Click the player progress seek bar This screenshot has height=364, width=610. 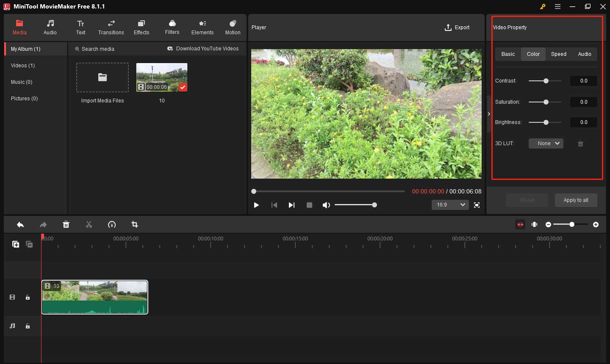click(x=328, y=191)
